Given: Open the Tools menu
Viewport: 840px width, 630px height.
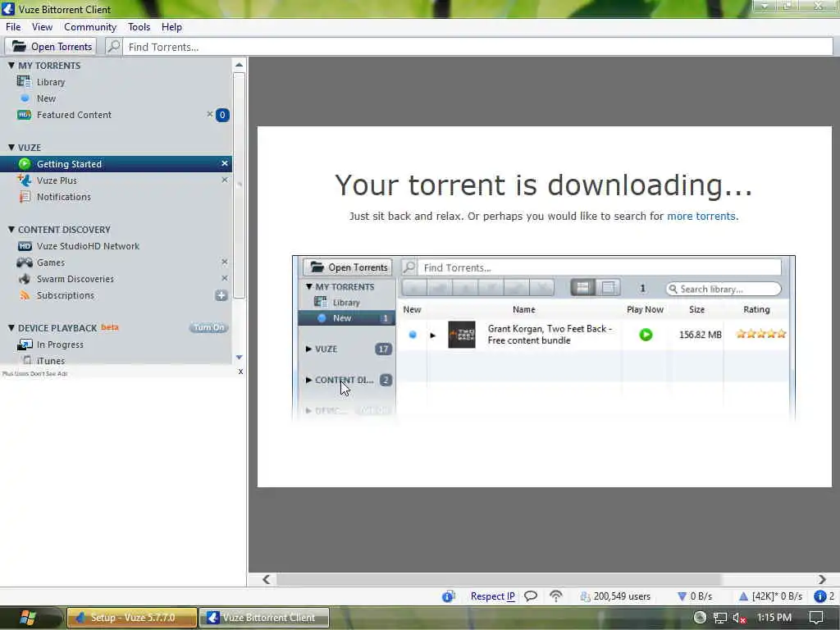Looking at the screenshot, I should coord(139,27).
